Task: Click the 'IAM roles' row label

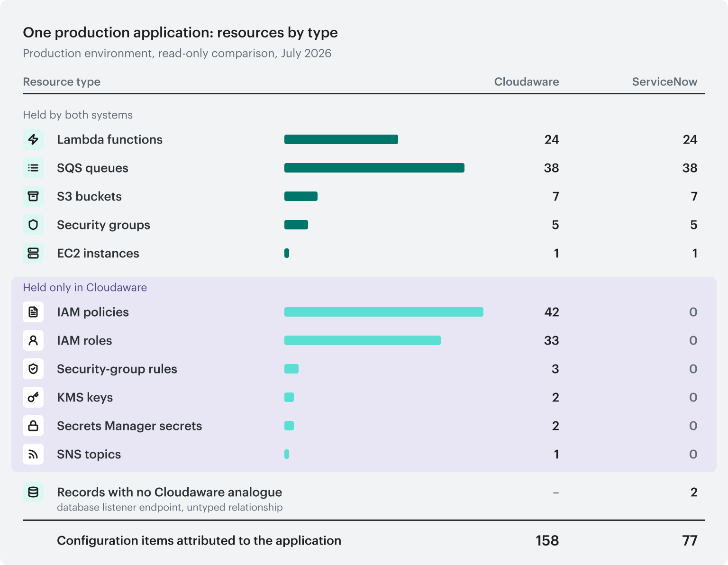Action: [84, 340]
